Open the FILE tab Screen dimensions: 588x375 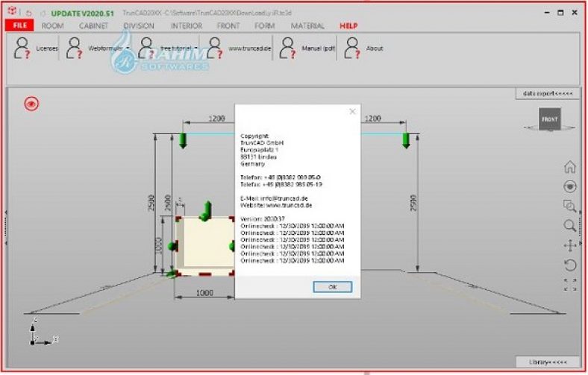(x=20, y=25)
